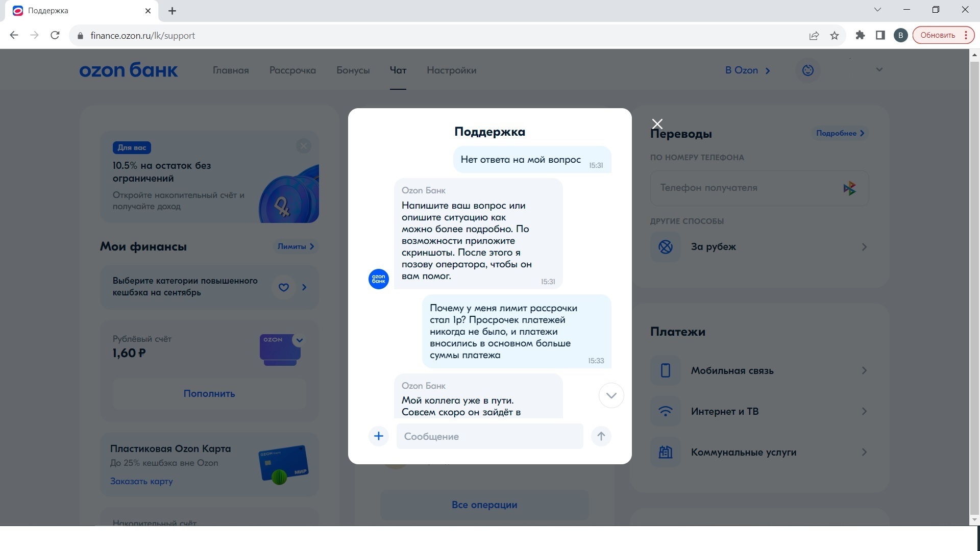Click the site lock icon
This screenshot has width=980, height=551.
click(80, 36)
